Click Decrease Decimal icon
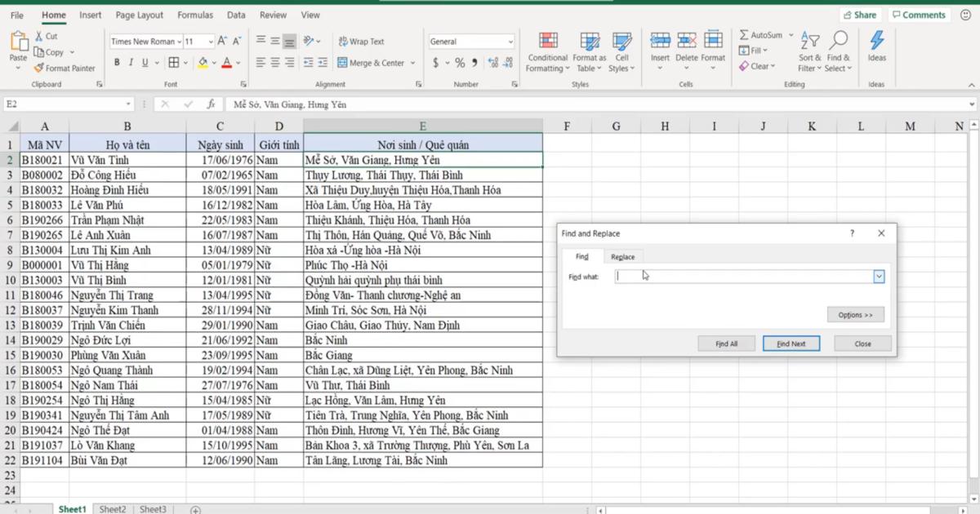Screen dimensions: 980x514 coord(507,63)
